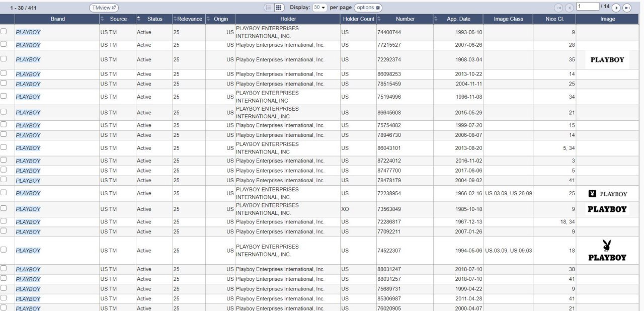The height and width of the screenshot is (311, 644).
Task: Open the PLAYBOY brand link for 75754882
Action: 28,125
